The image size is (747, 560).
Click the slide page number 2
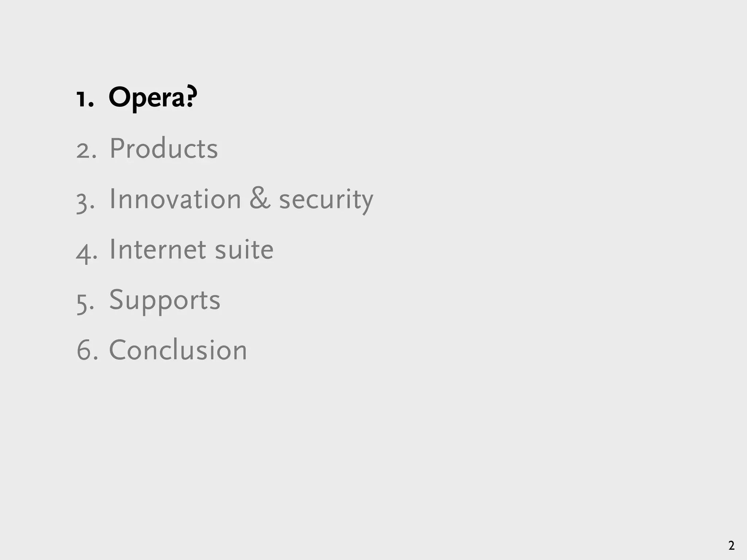[731, 546]
